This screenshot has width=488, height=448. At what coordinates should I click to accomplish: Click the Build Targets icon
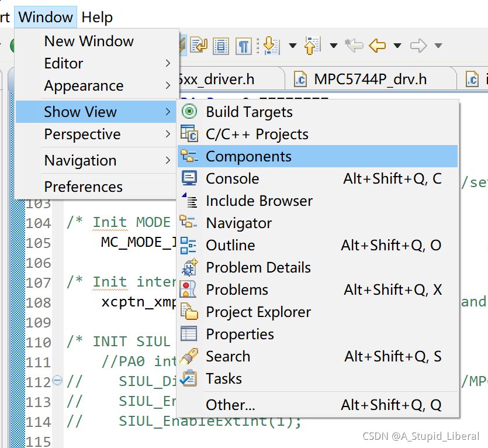click(189, 112)
